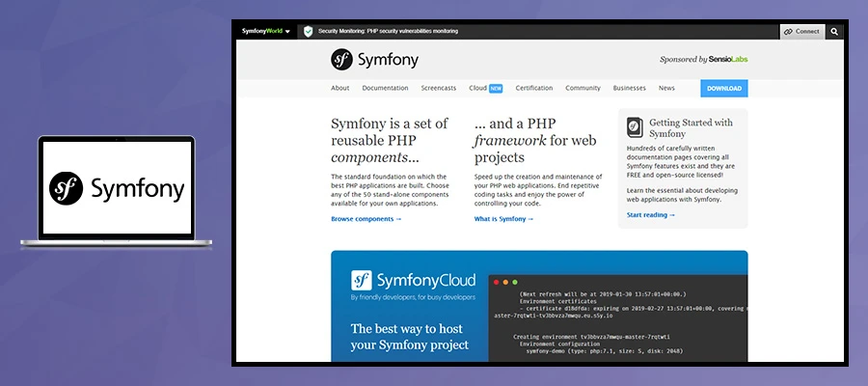Click the SymfonyCloud banner title text
This screenshot has width=868, height=386.
(x=425, y=280)
